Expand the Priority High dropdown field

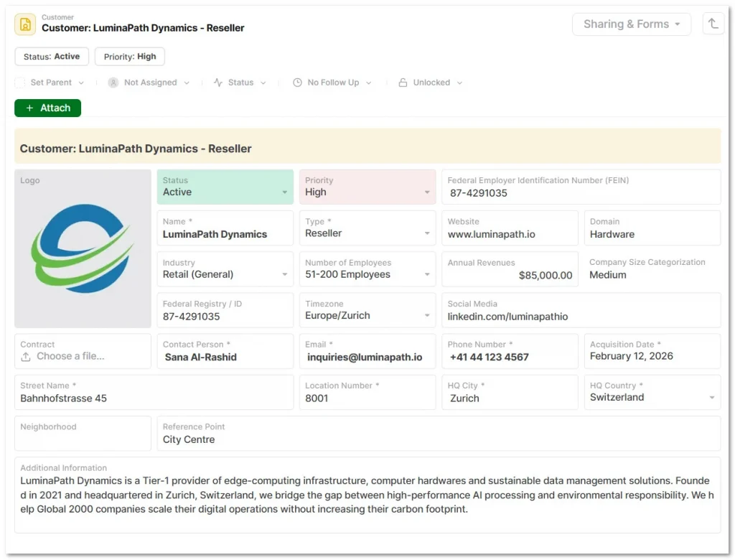point(427,192)
